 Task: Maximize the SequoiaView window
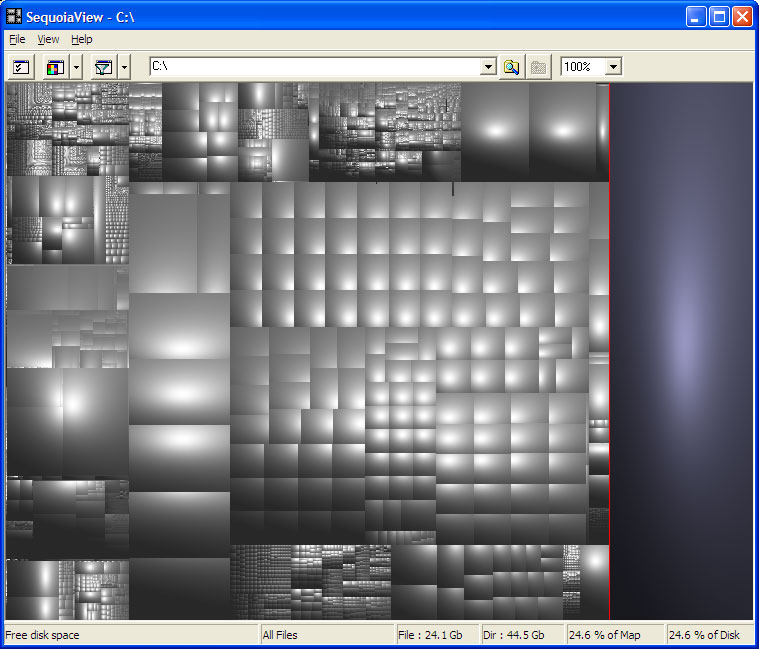(719, 17)
